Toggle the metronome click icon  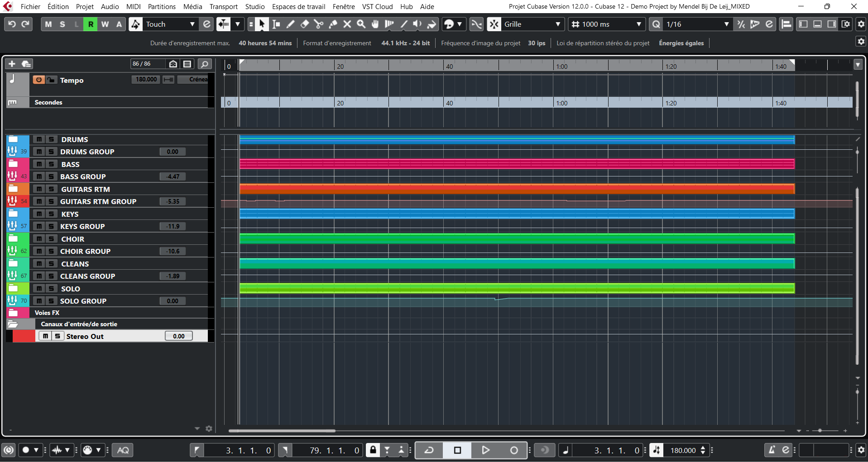772,450
